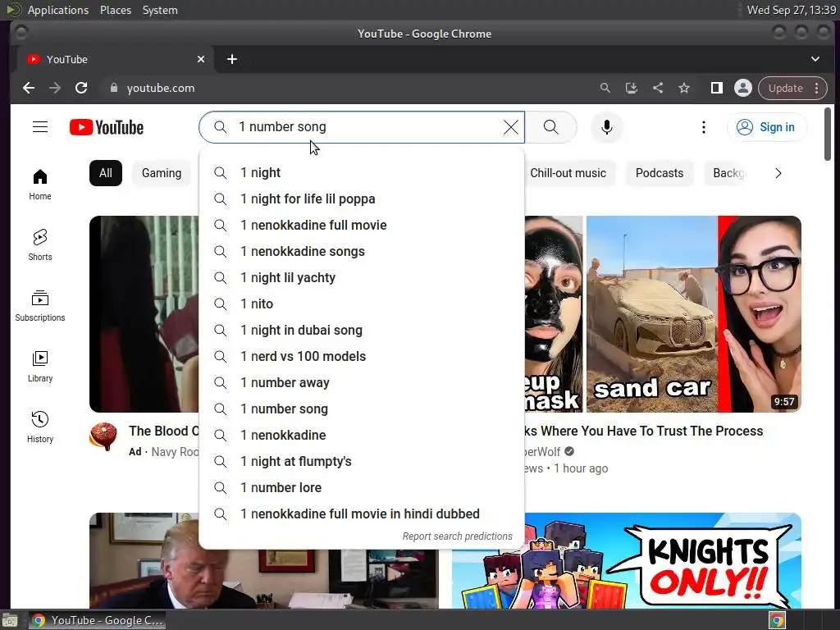840x630 pixels.
Task: Choose suggestion "1 night in dubai song"
Action: pos(362,330)
